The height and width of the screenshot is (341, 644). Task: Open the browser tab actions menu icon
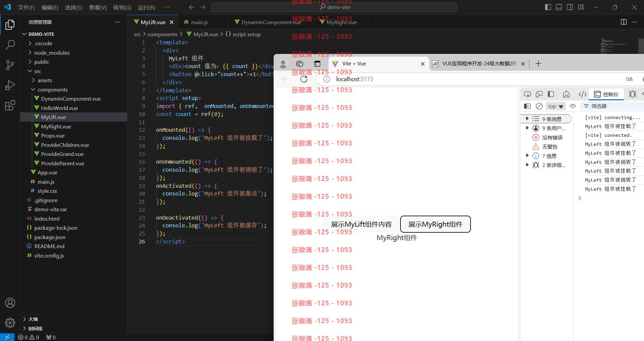317,64
